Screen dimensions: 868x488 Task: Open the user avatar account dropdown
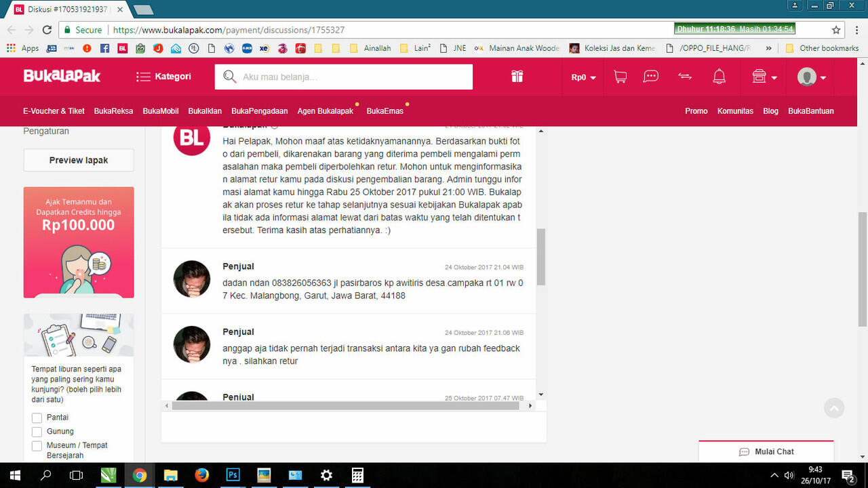coord(812,77)
